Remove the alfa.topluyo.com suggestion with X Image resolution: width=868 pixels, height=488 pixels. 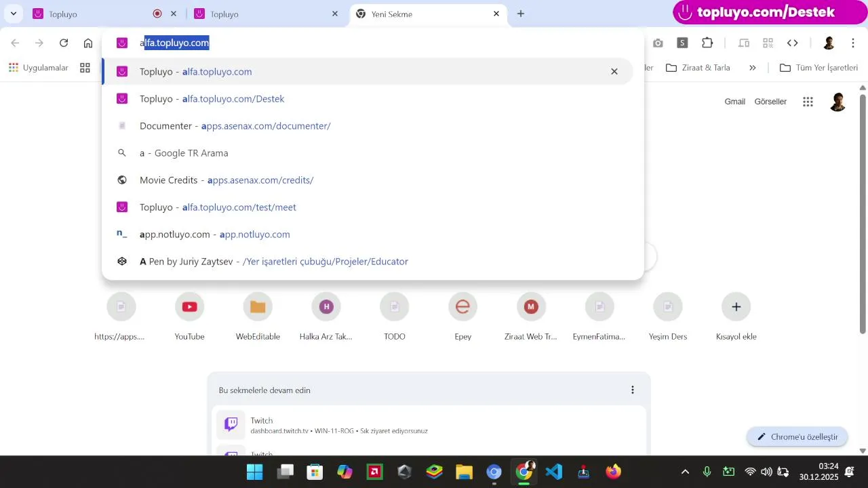pos(614,71)
